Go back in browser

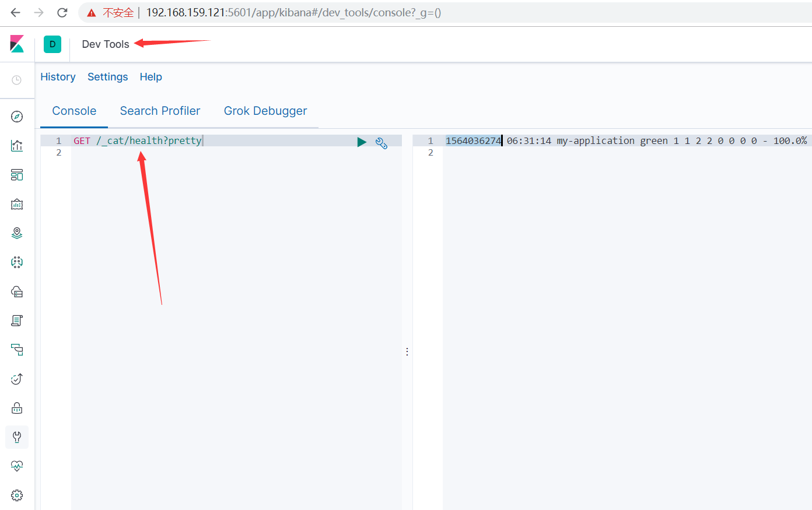coord(16,12)
